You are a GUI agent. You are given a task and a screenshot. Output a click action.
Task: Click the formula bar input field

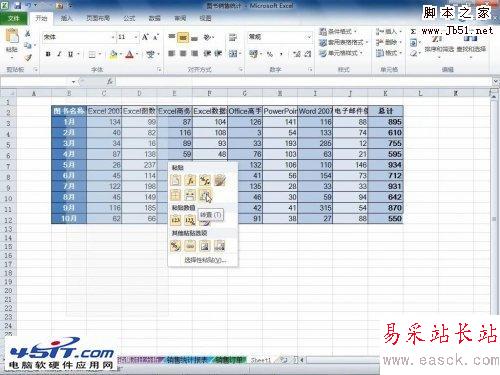click(x=303, y=82)
